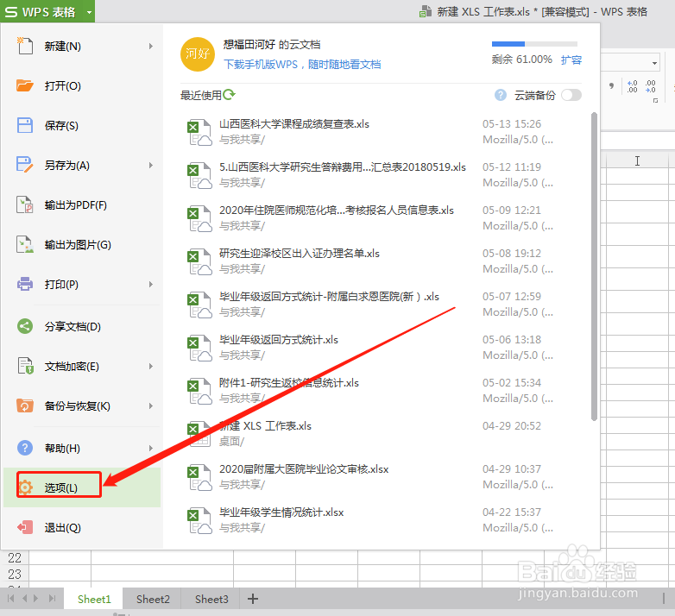Viewport: 675px width, 616px height.
Task: Click the Help question mark icon
Action: (24, 448)
